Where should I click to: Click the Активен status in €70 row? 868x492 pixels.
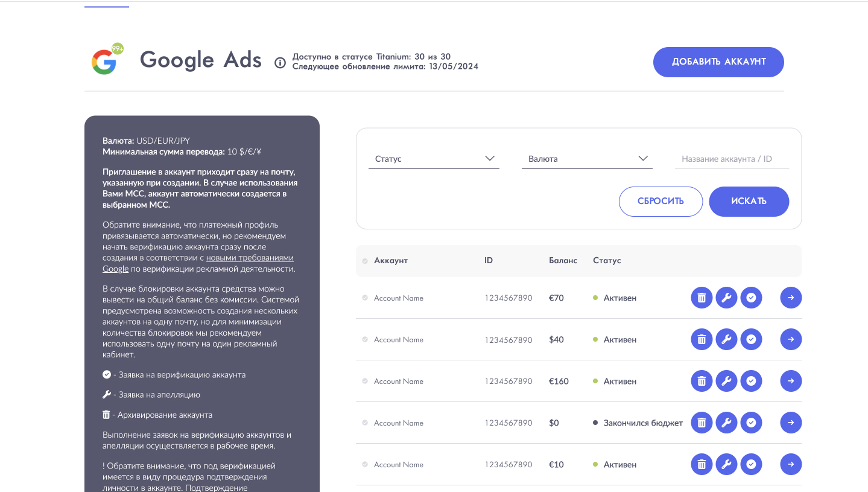[x=620, y=298]
